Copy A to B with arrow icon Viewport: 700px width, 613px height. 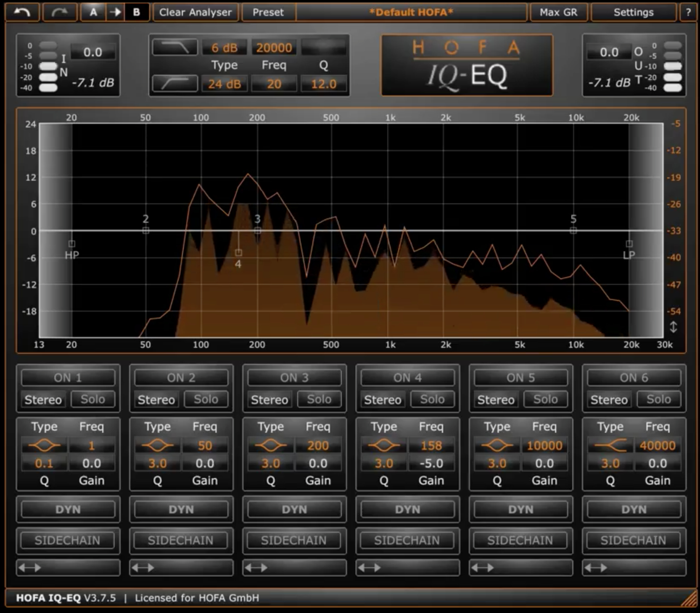point(115,12)
